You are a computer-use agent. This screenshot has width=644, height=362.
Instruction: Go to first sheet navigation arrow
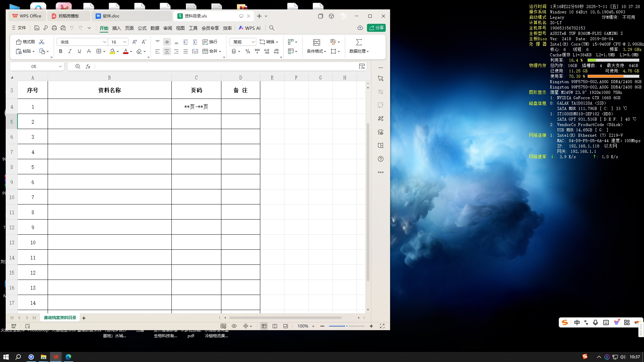tap(12, 318)
